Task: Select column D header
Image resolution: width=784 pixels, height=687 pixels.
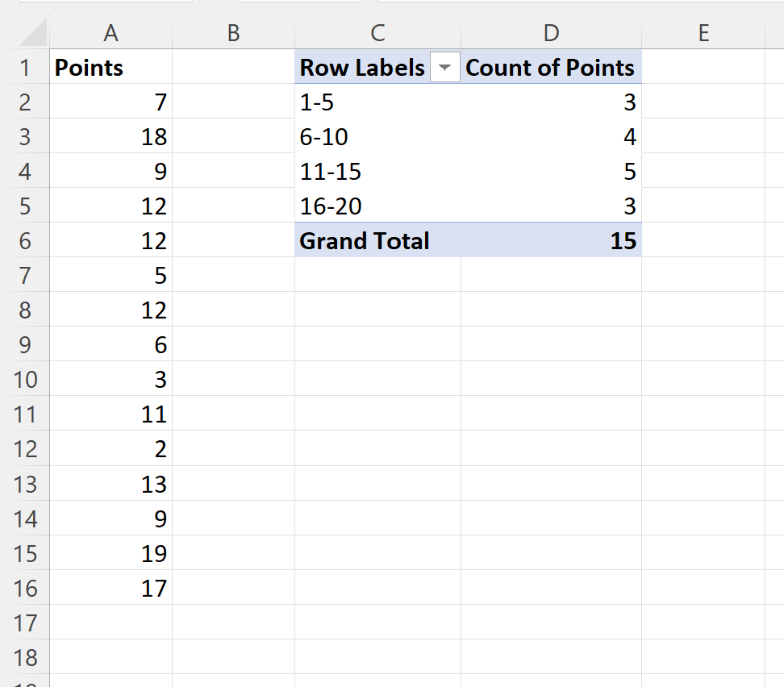Action: [x=551, y=33]
